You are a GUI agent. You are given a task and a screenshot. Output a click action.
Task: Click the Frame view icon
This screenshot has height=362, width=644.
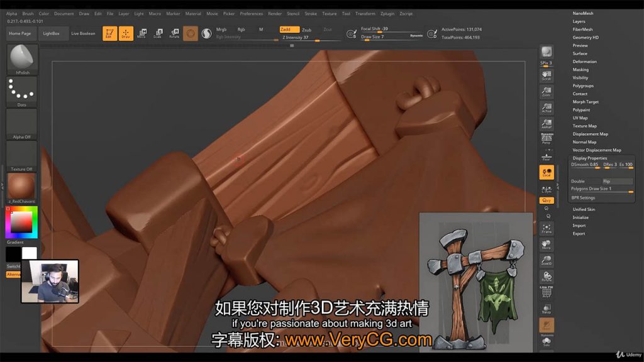[x=547, y=229]
